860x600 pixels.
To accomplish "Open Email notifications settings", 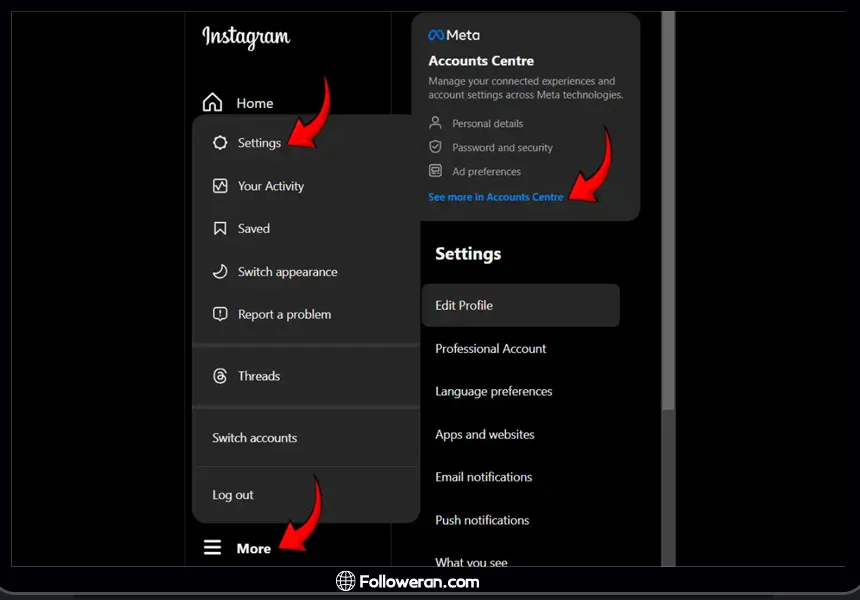I will click(483, 477).
